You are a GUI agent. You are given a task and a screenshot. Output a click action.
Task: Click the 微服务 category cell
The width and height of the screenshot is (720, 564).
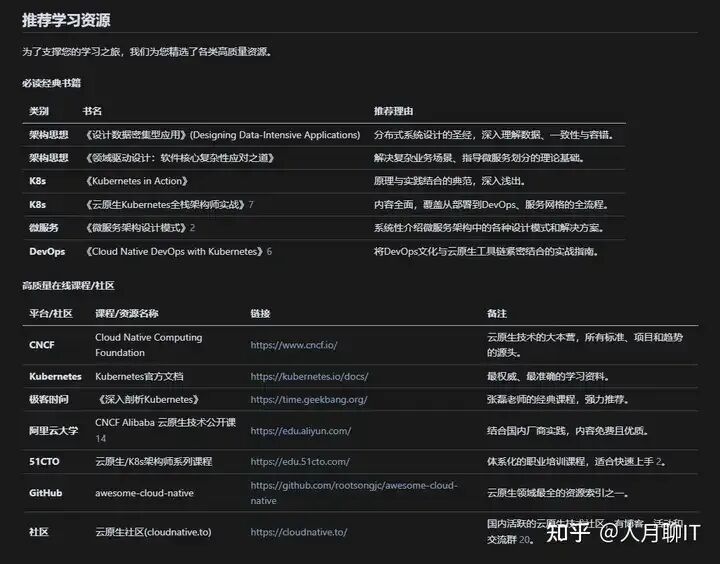click(44, 228)
